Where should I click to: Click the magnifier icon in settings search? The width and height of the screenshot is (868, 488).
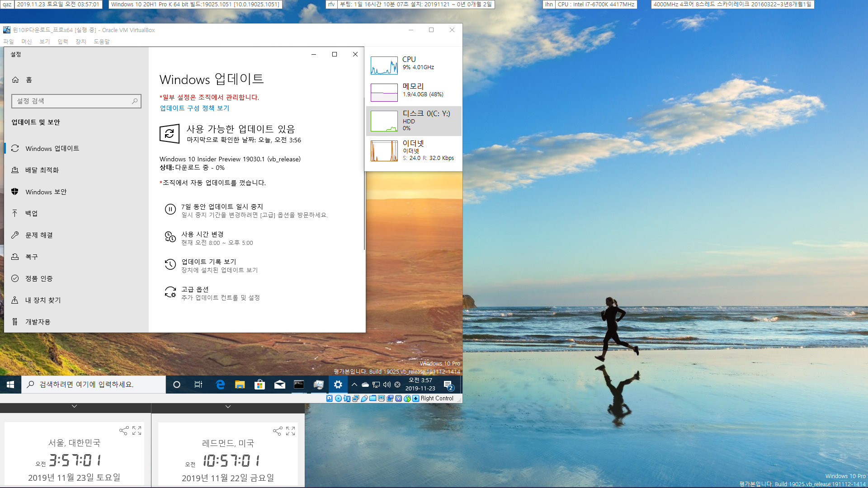click(x=134, y=101)
